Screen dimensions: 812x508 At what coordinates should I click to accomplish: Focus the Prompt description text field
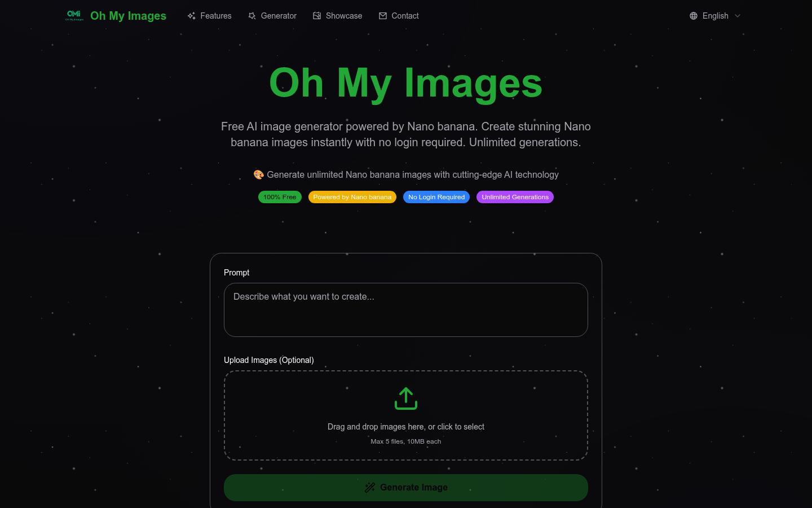[406, 310]
